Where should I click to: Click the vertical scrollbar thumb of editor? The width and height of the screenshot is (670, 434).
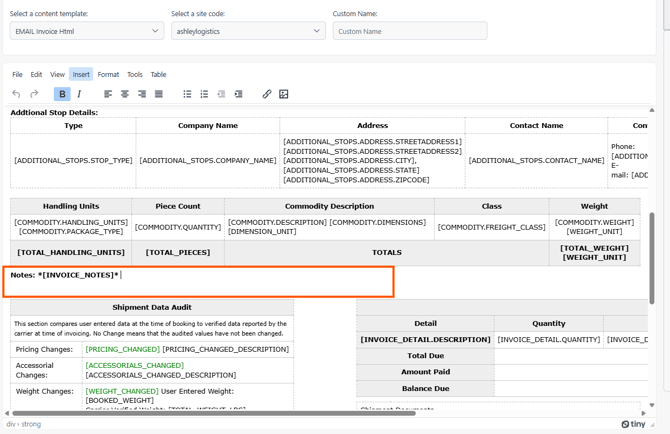click(652, 258)
